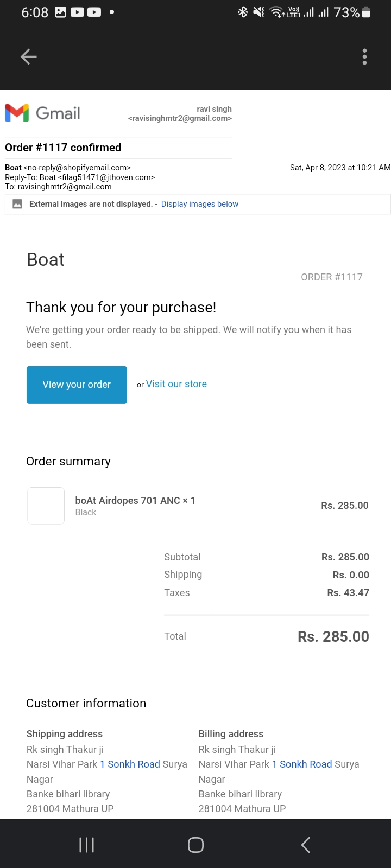Tap the gallery notification icon in status bar
This screenshot has height=868, width=391.
pos(61,12)
